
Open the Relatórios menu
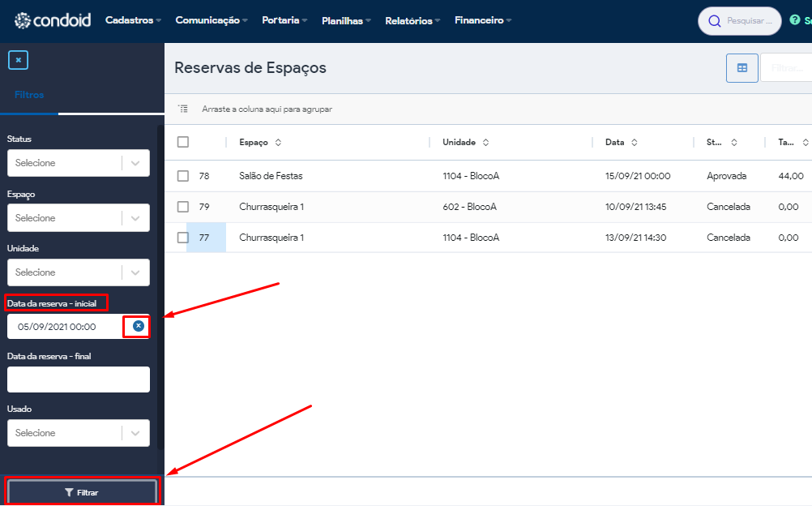pos(412,21)
